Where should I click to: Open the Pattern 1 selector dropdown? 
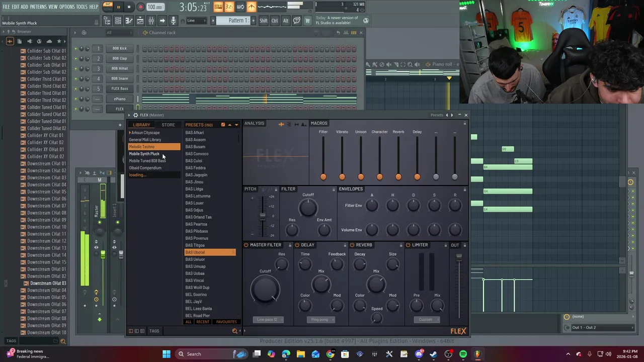(236, 21)
